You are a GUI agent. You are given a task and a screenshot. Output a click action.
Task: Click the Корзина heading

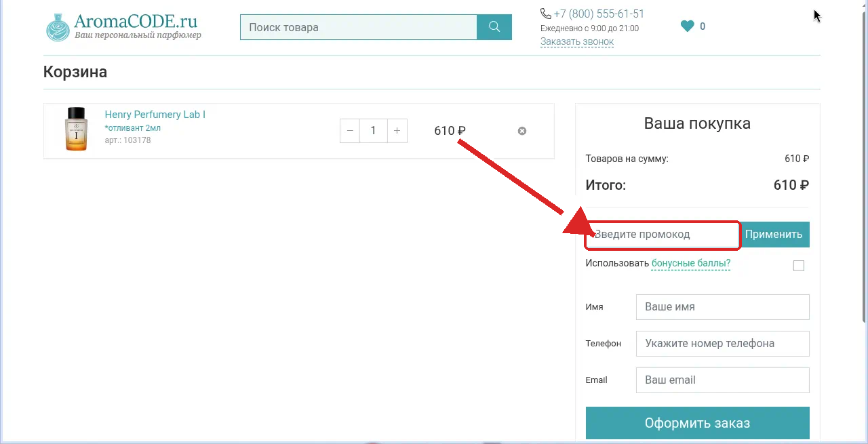click(x=75, y=72)
